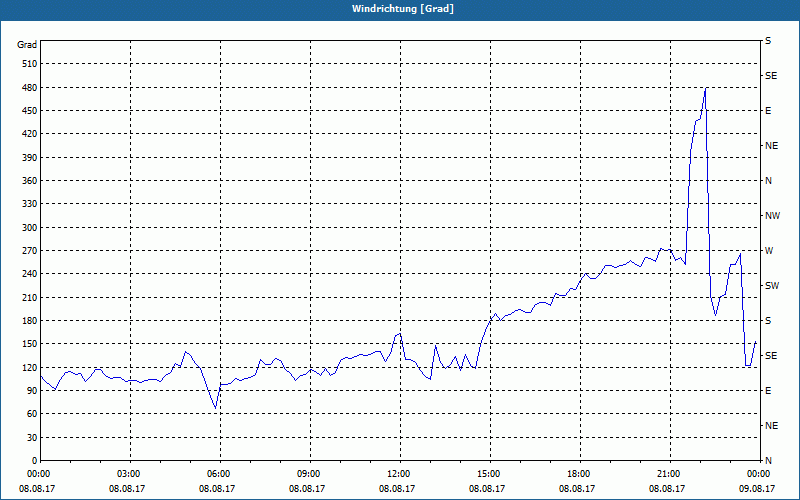Click the 480 y-axis label
The height and width of the screenshot is (500, 800).
click(x=29, y=88)
